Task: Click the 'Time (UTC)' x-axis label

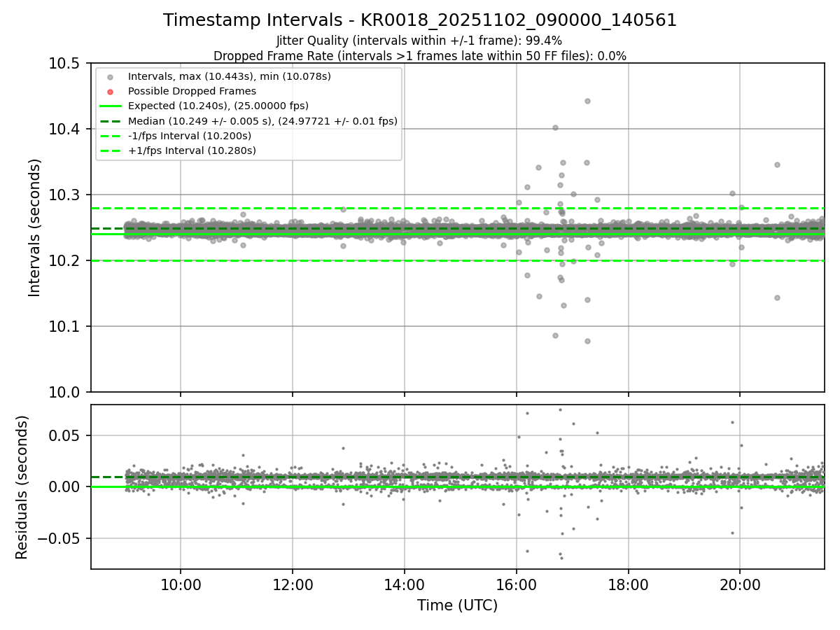Action: (x=458, y=605)
